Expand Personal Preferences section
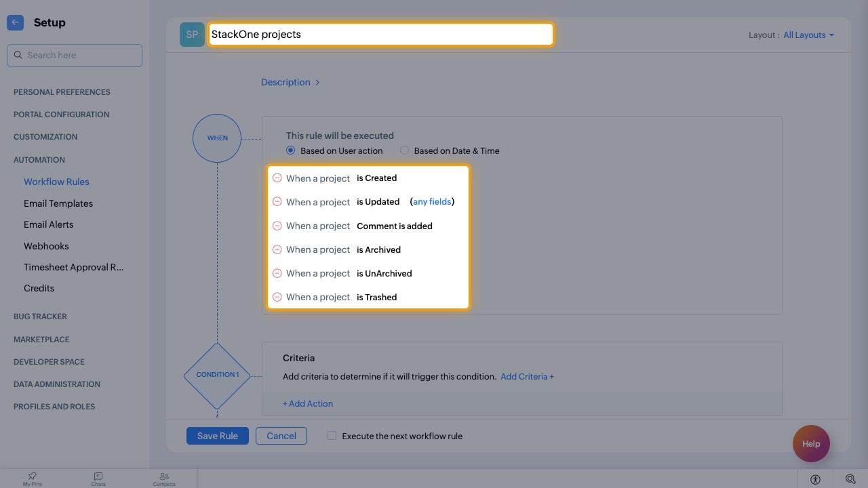This screenshot has width=868, height=488. tap(62, 92)
